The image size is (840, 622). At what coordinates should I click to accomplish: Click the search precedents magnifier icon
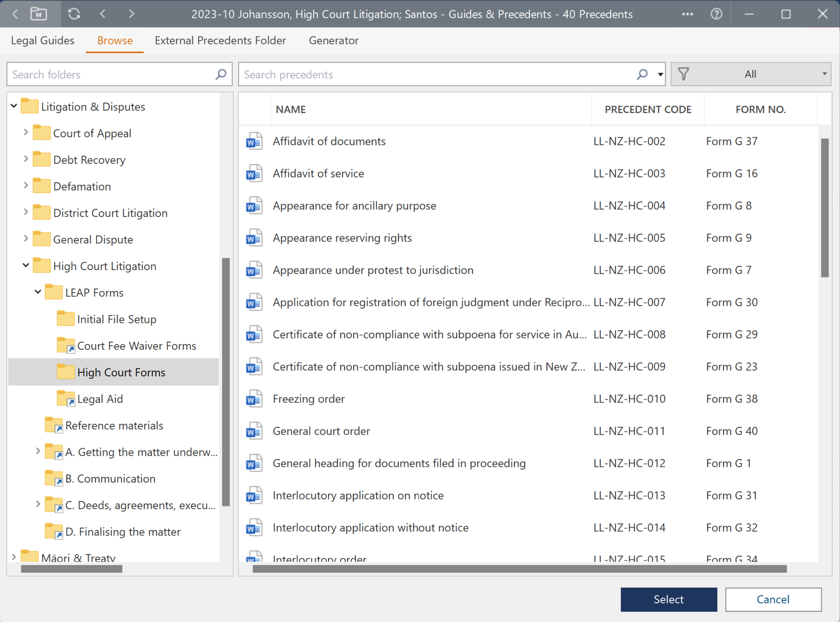642,74
